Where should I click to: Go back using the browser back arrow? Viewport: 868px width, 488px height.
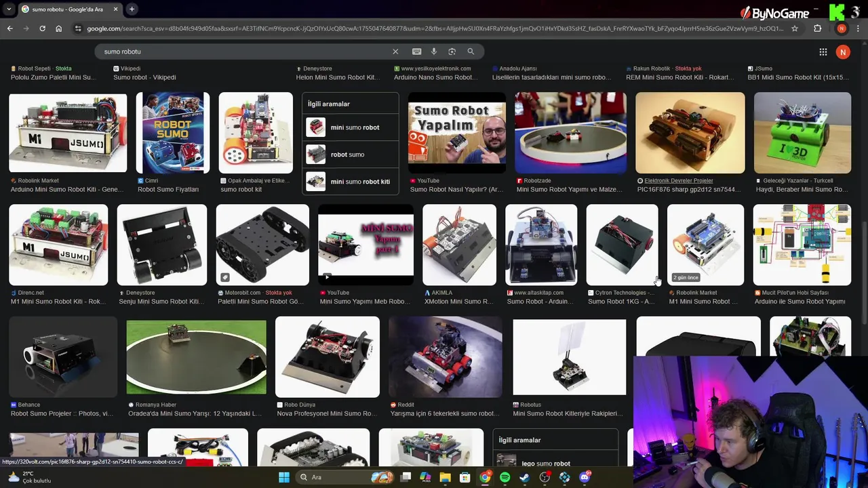coord(9,28)
